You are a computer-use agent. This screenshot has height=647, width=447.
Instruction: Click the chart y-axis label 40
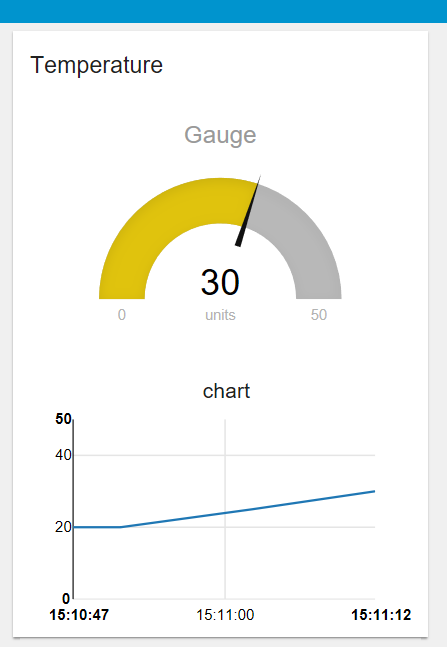[x=63, y=455]
